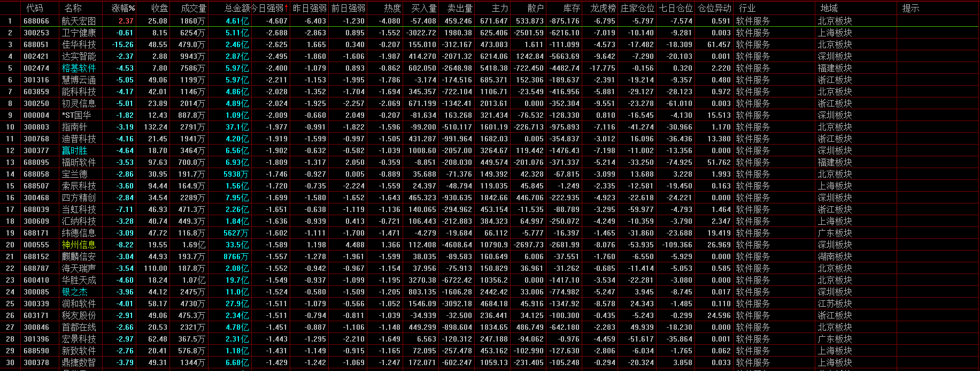Sort by 卖出量 column header
980x371 pixels.
pyautogui.click(x=460, y=8)
